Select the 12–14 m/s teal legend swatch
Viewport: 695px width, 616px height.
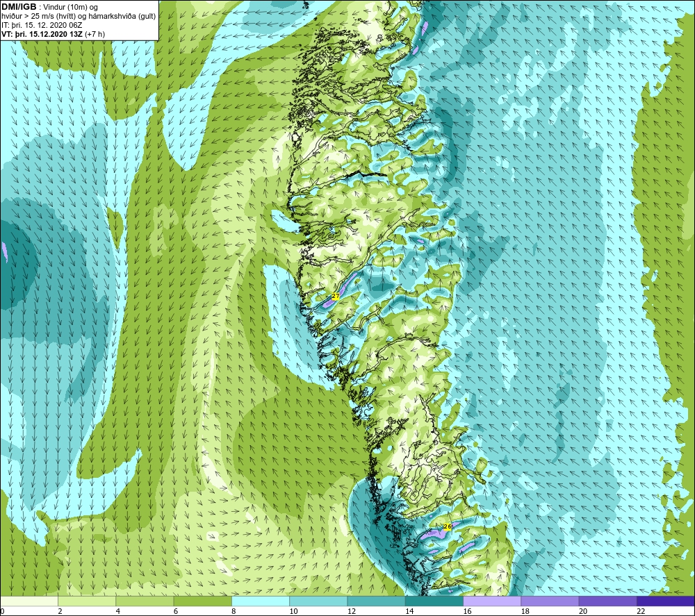376,601
